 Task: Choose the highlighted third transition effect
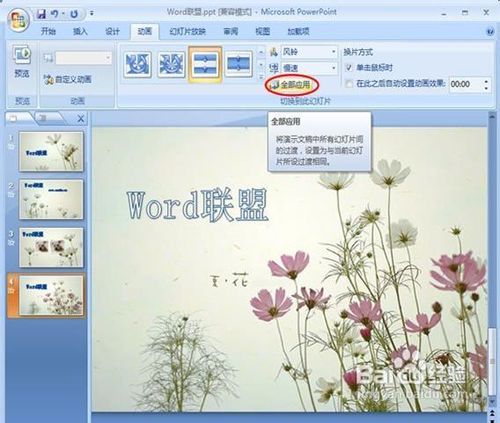(205, 64)
